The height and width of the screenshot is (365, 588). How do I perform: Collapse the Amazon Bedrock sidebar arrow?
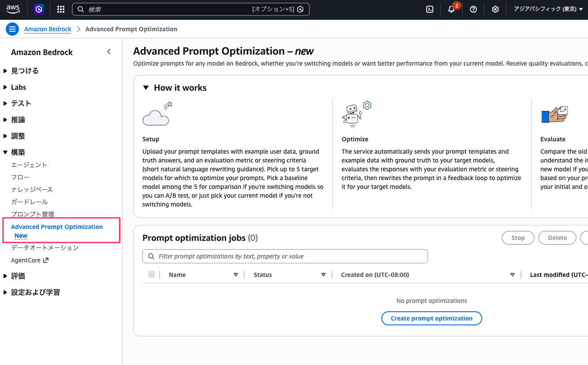click(x=109, y=52)
